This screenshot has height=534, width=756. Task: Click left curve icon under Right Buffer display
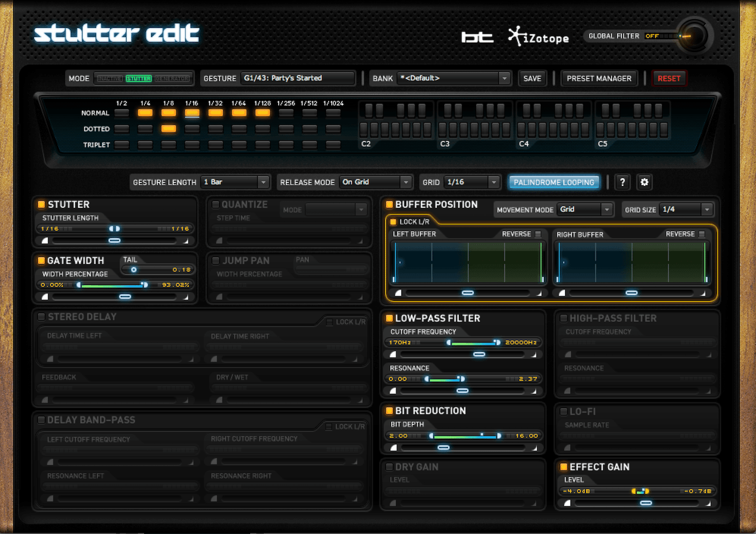562,293
